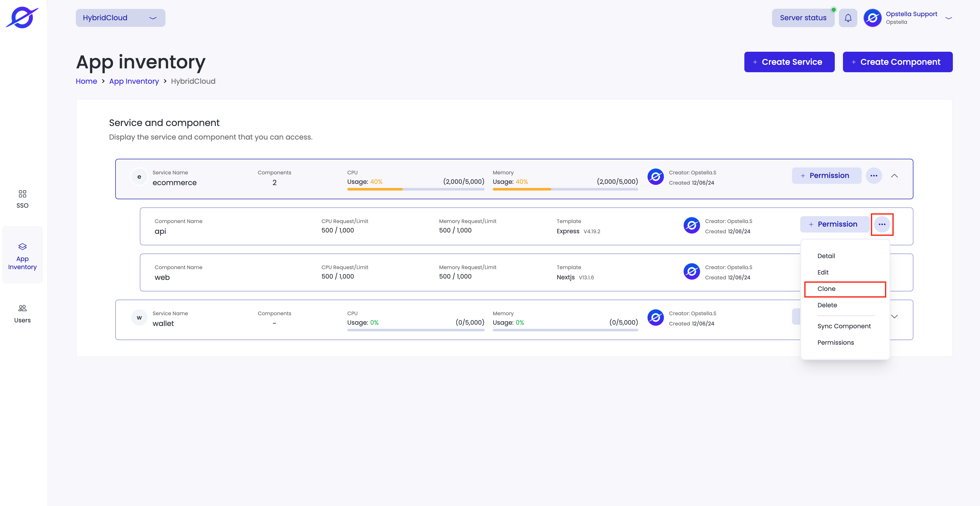Image resolution: width=980 pixels, height=506 pixels.
Task: Collapse the ecommerce service row
Action: click(894, 176)
